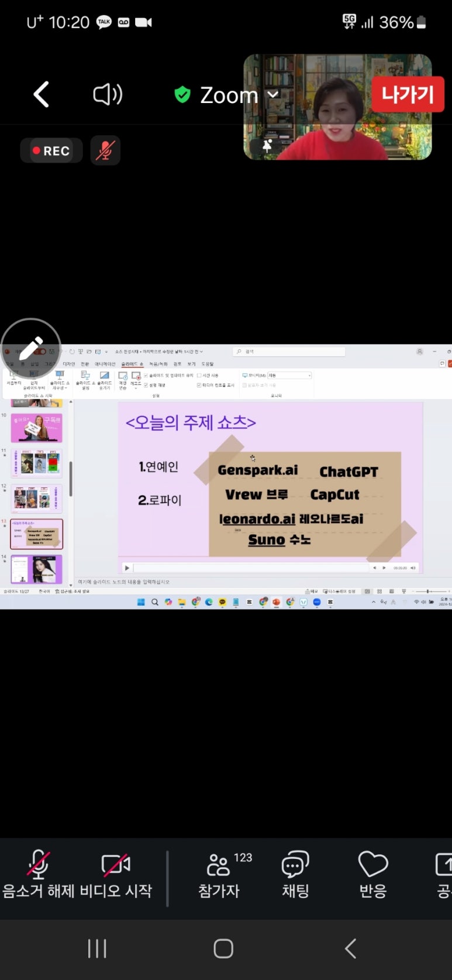Play the embedded media on slide
This screenshot has height=980, width=452.
pos(127,568)
